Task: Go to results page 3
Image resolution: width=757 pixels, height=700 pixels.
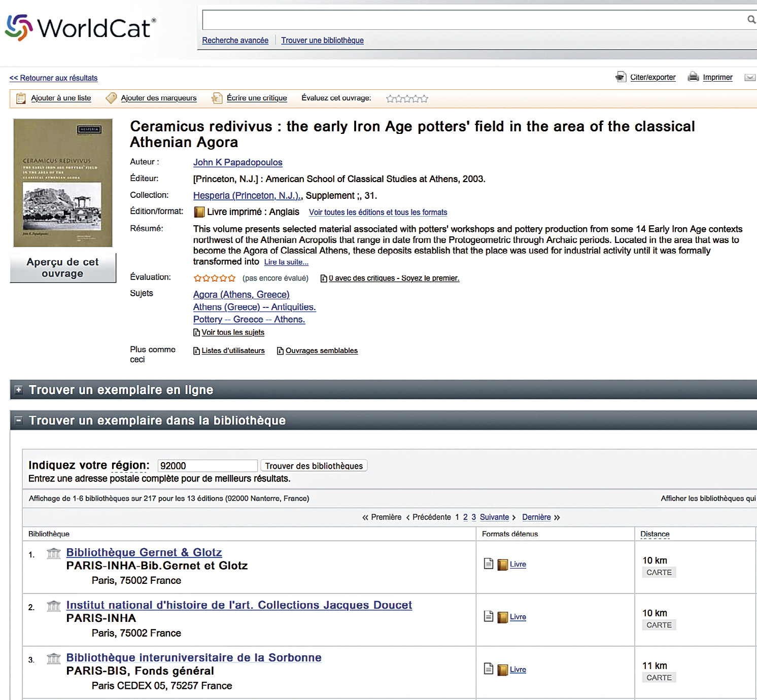Action: click(474, 517)
